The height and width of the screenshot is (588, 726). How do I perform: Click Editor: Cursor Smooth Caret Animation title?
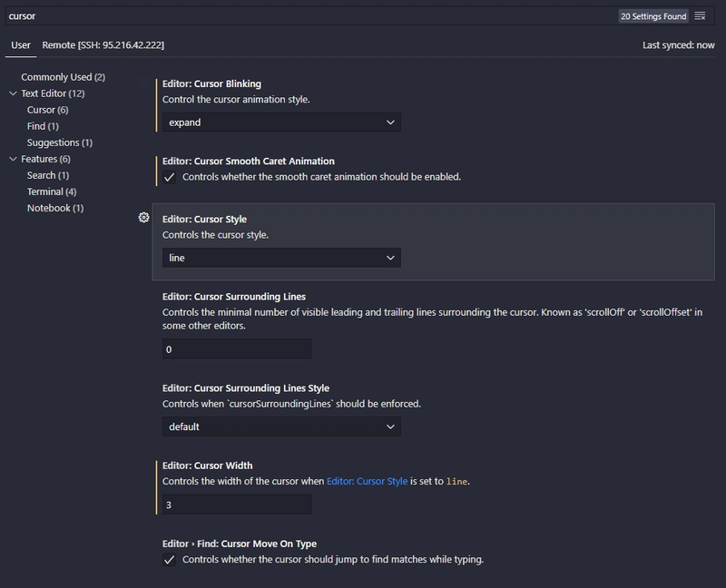click(248, 162)
